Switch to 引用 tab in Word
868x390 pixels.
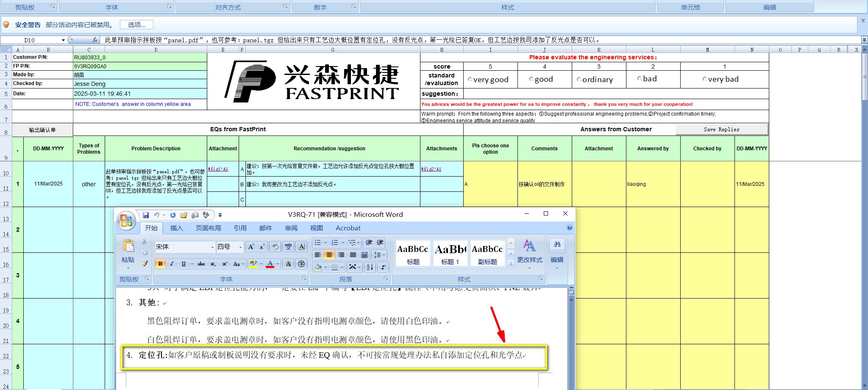tap(240, 228)
